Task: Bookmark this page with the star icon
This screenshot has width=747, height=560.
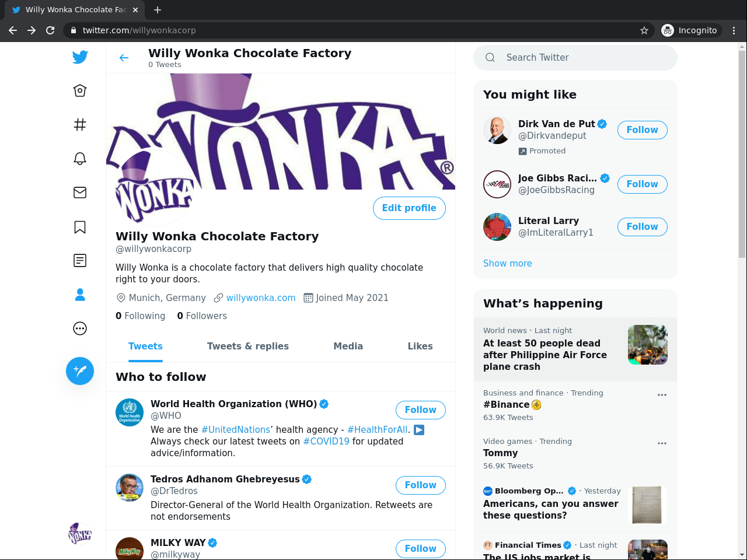Action: 644,30
